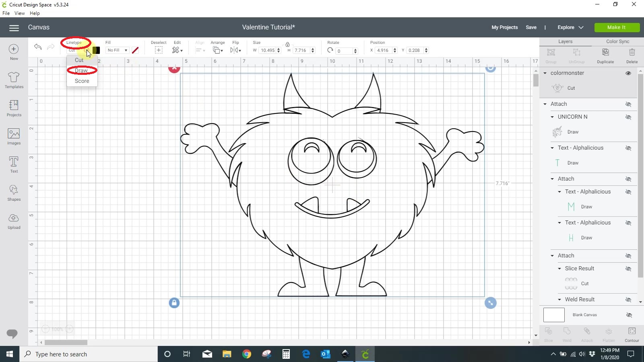Click the Undo arrow

coord(38,47)
